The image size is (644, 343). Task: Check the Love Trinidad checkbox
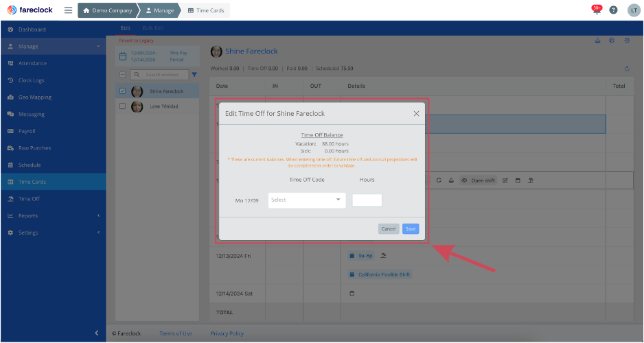tap(122, 106)
